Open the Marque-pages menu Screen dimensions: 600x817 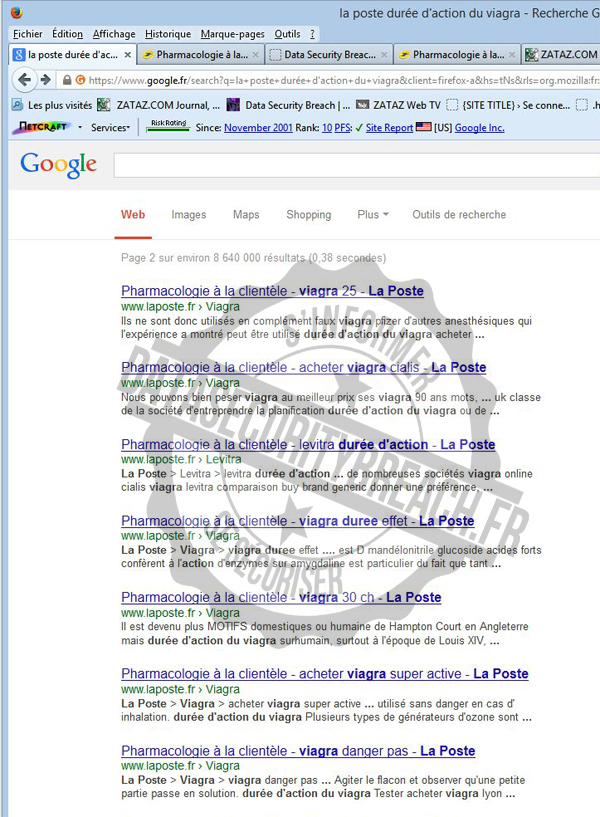coord(233,34)
